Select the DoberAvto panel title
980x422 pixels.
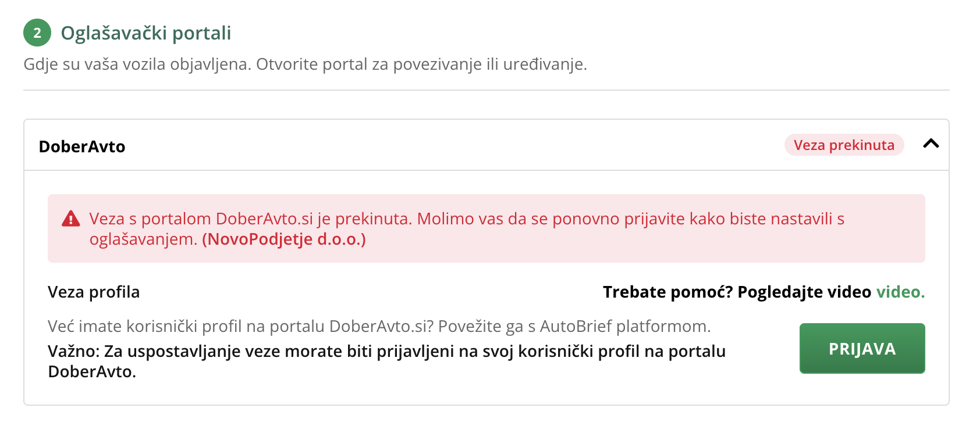coord(82,146)
